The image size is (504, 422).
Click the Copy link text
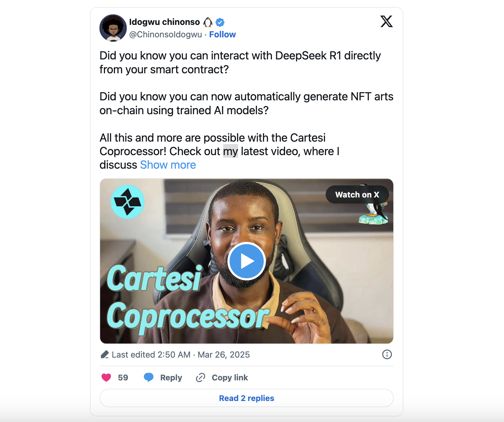click(230, 378)
